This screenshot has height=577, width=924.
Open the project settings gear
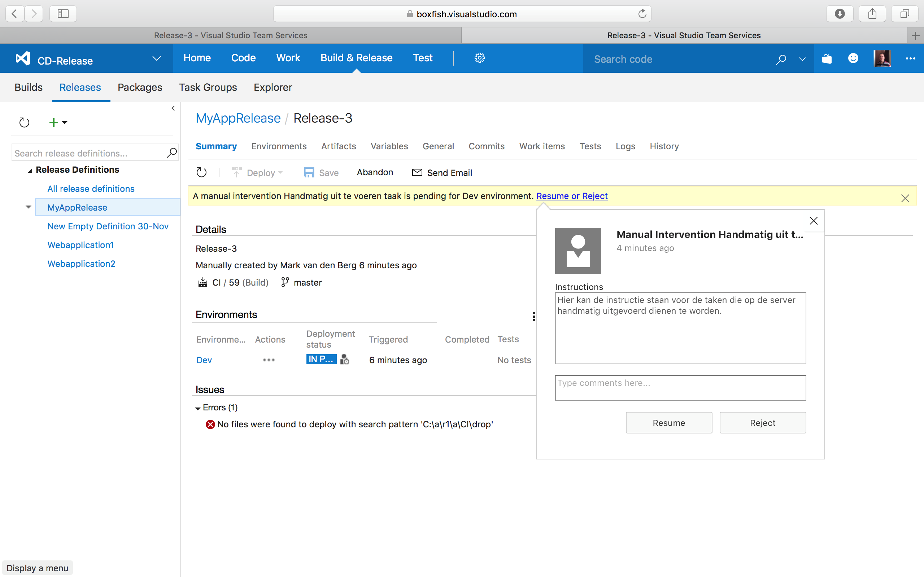point(479,58)
